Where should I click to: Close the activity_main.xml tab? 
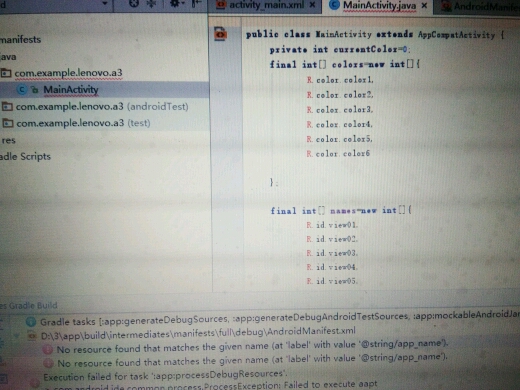[312, 5]
